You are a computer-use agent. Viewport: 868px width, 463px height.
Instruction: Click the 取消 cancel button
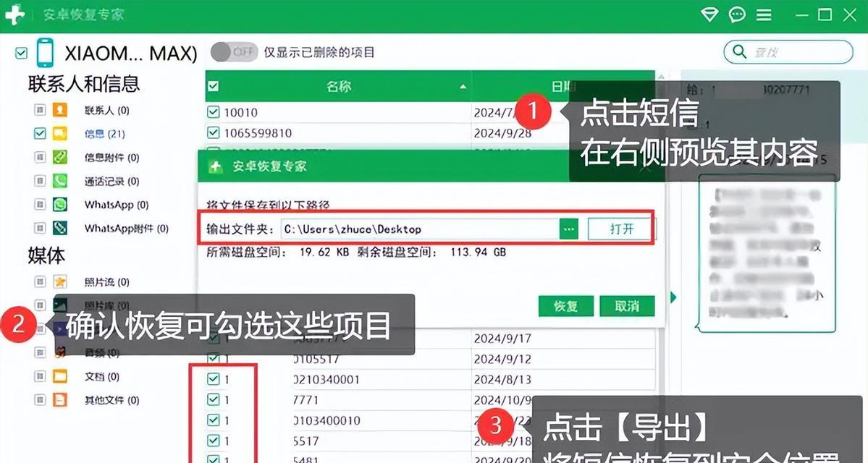click(627, 306)
